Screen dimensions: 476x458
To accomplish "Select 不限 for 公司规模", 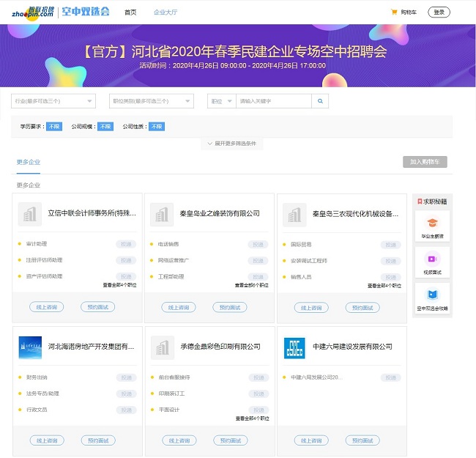I will click(105, 126).
